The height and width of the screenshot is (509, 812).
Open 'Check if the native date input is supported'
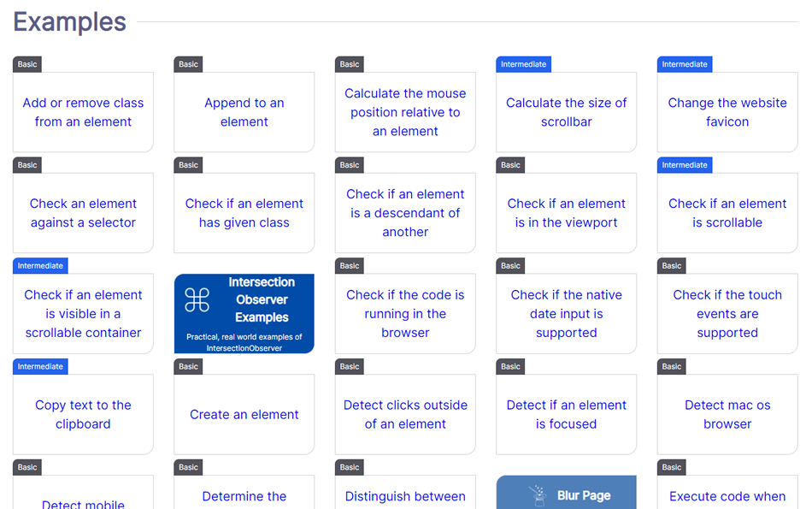tap(566, 313)
